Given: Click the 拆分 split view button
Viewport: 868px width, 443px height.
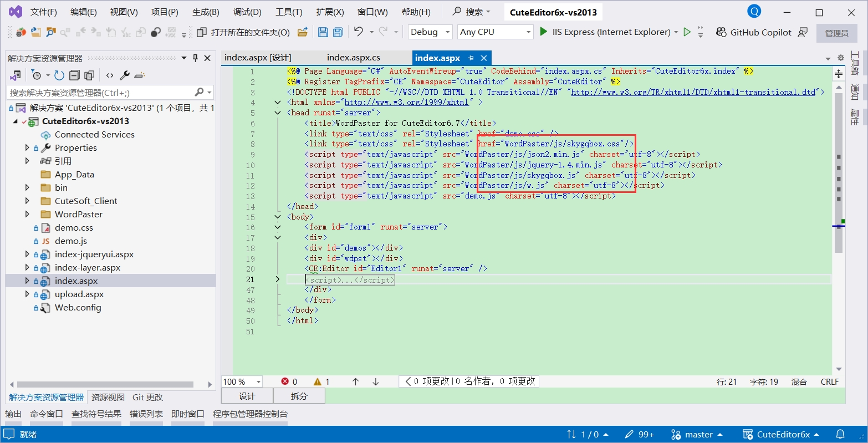Looking at the screenshot, I should (x=299, y=396).
